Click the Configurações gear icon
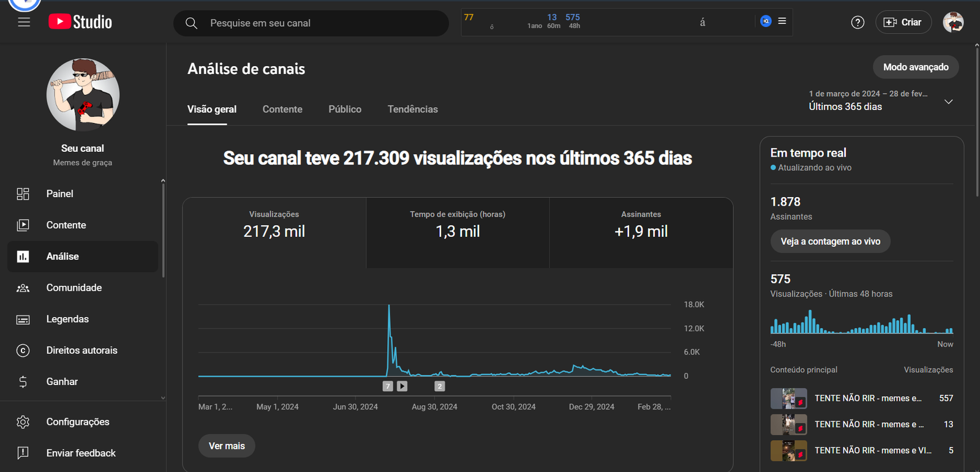 pyautogui.click(x=23, y=422)
